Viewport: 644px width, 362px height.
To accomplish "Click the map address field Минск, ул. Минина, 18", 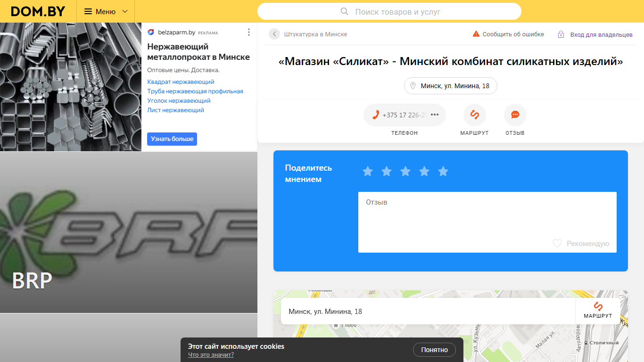I will pos(428,311).
